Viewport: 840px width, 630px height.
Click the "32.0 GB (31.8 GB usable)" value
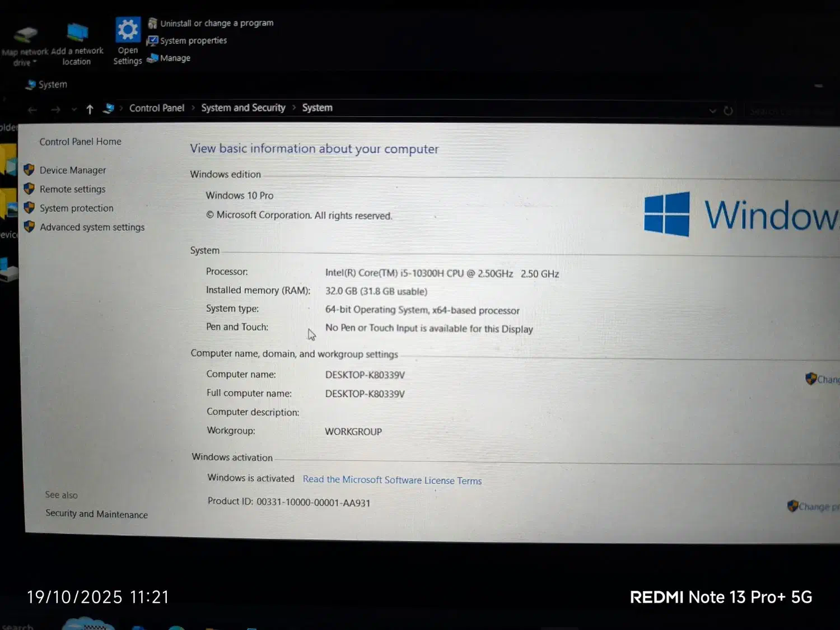pyautogui.click(x=376, y=291)
